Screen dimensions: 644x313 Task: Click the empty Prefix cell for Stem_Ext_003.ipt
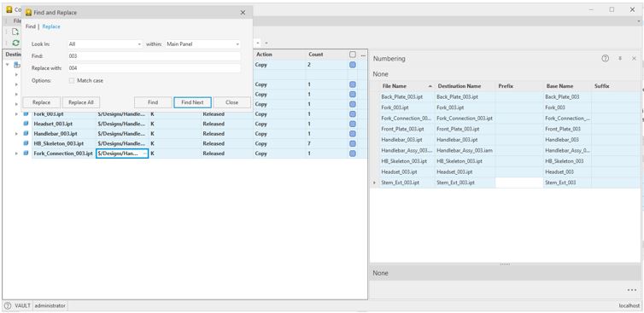click(519, 183)
